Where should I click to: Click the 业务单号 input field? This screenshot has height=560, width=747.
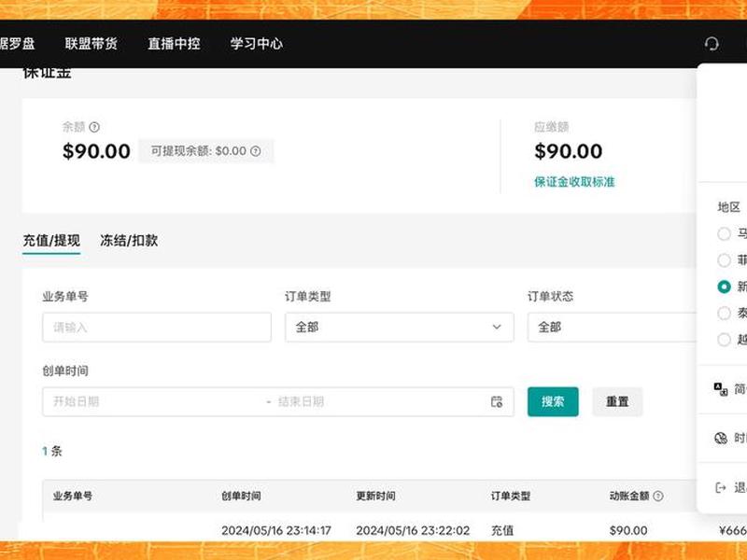[x=157, y=328]
